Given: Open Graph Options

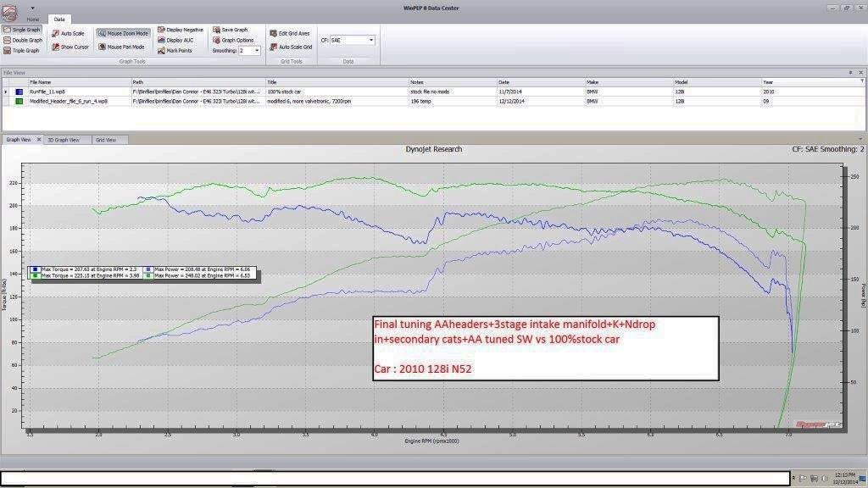Looking at the screenshot, I should point(233,40).
